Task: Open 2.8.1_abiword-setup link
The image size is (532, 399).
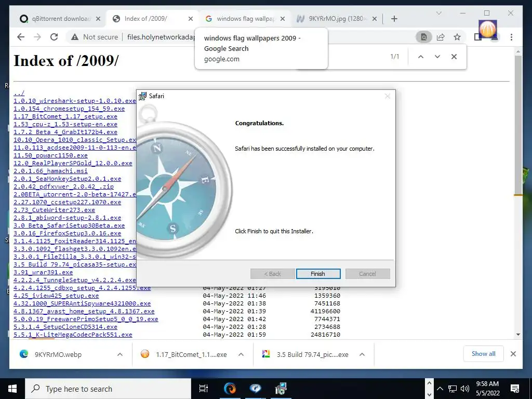Action: pyautogui.click(x=67, y=218)
